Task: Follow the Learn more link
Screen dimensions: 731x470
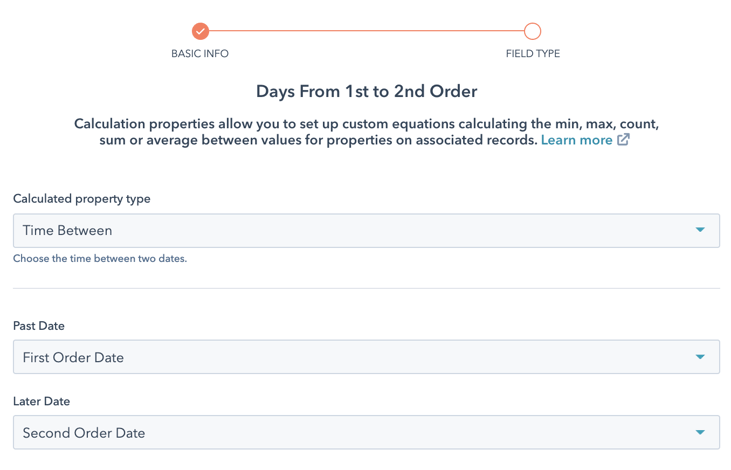Action: click(577, 140)
